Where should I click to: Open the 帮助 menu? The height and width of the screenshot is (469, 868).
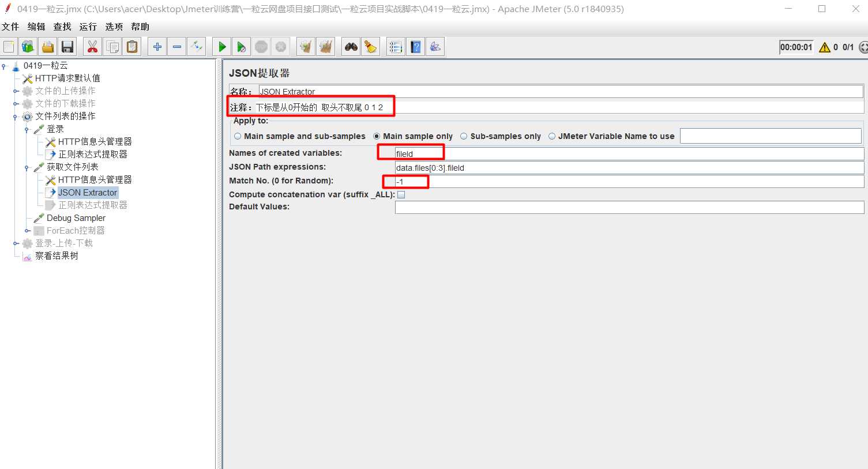140,27
